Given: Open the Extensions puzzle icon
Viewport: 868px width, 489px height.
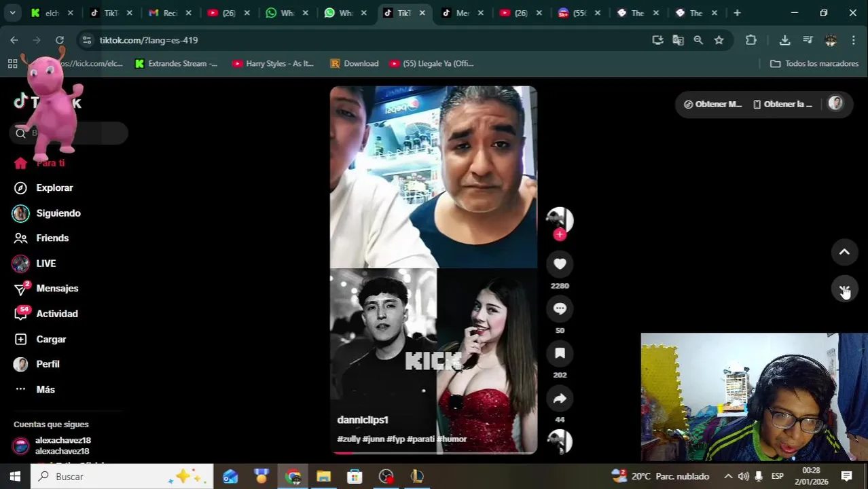Looking at the screenshot, I should 751,40.
